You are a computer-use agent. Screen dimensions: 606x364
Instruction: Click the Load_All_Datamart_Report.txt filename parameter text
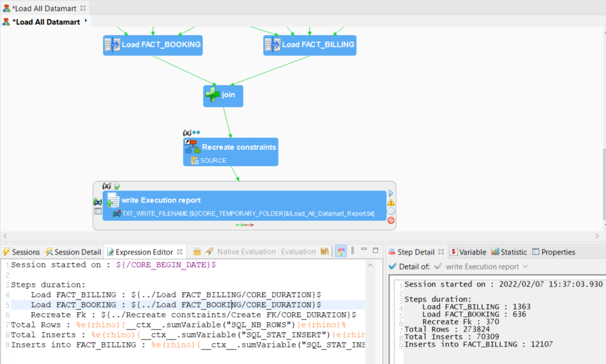pyautogui.click(x=248, y=213)
